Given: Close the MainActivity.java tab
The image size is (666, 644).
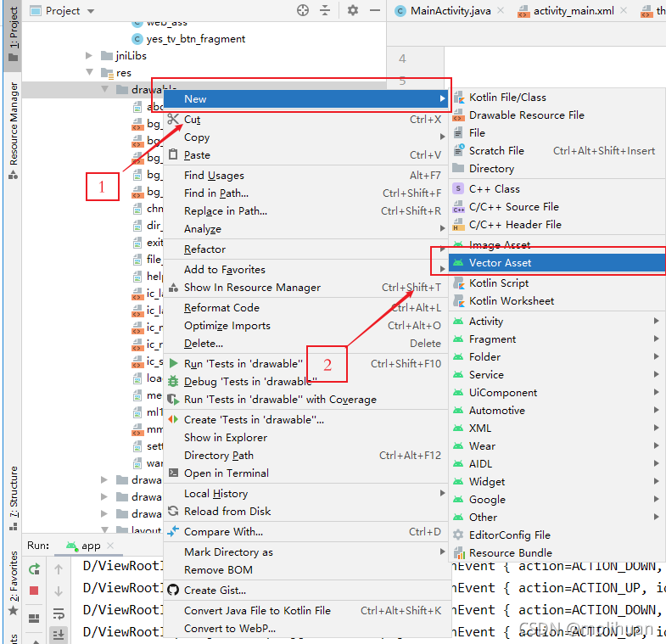Looking at the screenshot, I should 501,10.
